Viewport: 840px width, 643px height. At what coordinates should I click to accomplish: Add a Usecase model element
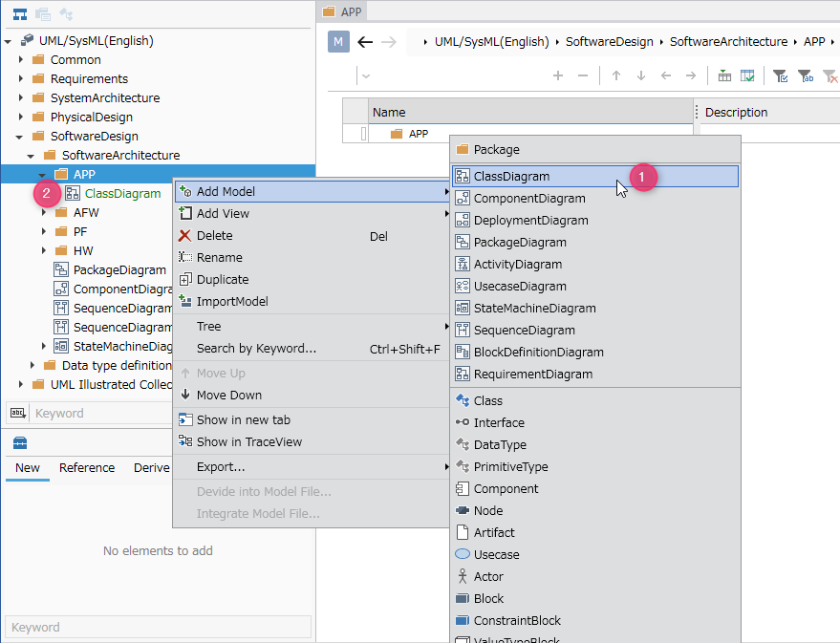595,554
